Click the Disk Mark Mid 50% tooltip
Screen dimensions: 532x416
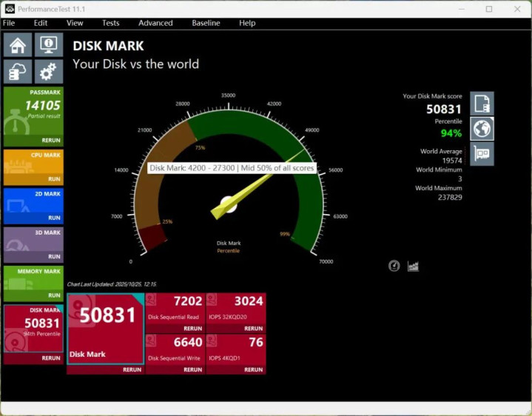pyautogui.click(x=232, y=168)
